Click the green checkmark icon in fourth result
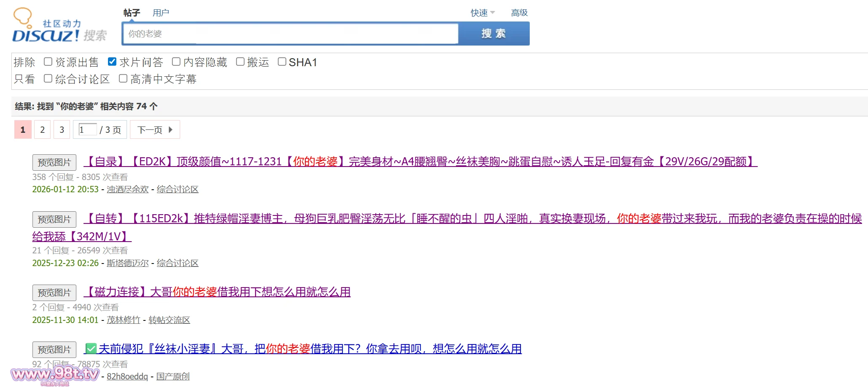 pos(91,349)
